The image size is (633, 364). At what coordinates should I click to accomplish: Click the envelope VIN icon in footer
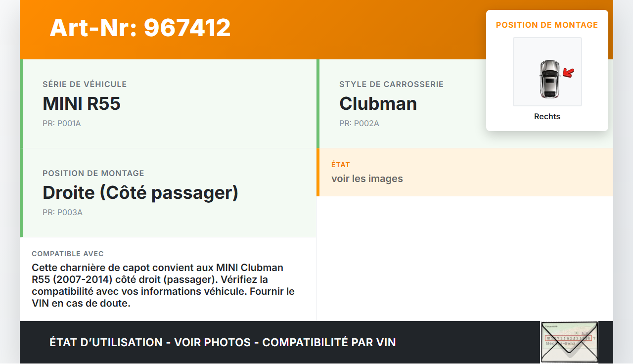(569, 342)
